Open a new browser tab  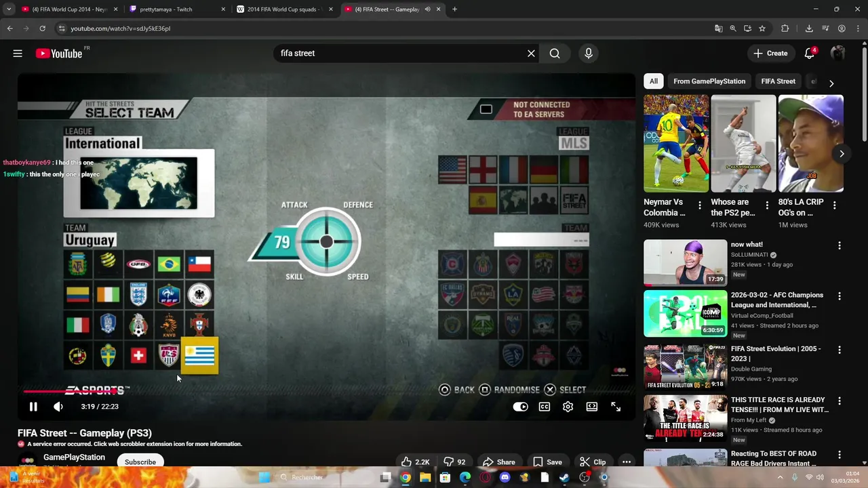pyautogui.click(x=454, y=9)
